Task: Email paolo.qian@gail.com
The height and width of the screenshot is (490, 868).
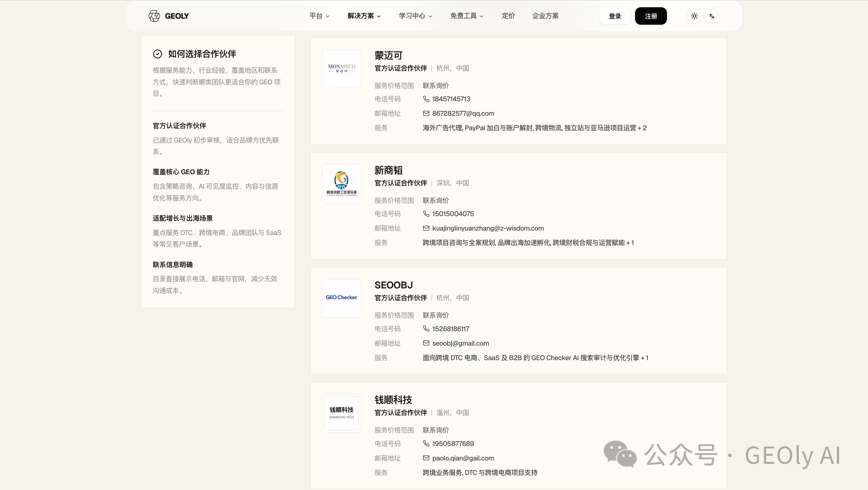Action: [x=463, y=458]
